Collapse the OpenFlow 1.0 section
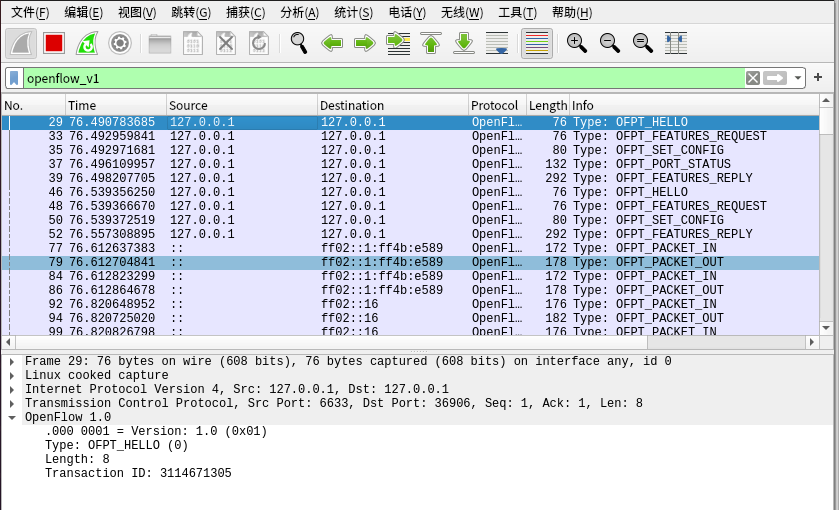839x510 pixels. (x=12, y=417)
